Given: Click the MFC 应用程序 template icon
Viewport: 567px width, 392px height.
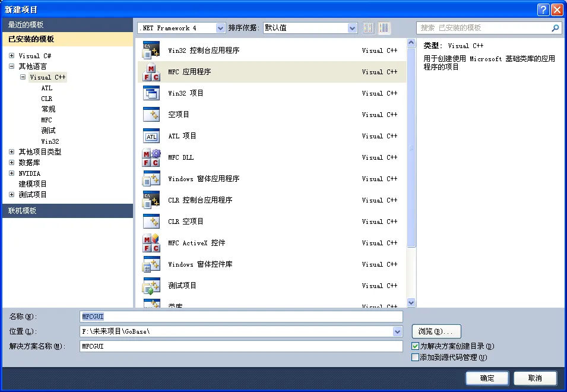Looking at the screenshot, I should click(151, 72).
